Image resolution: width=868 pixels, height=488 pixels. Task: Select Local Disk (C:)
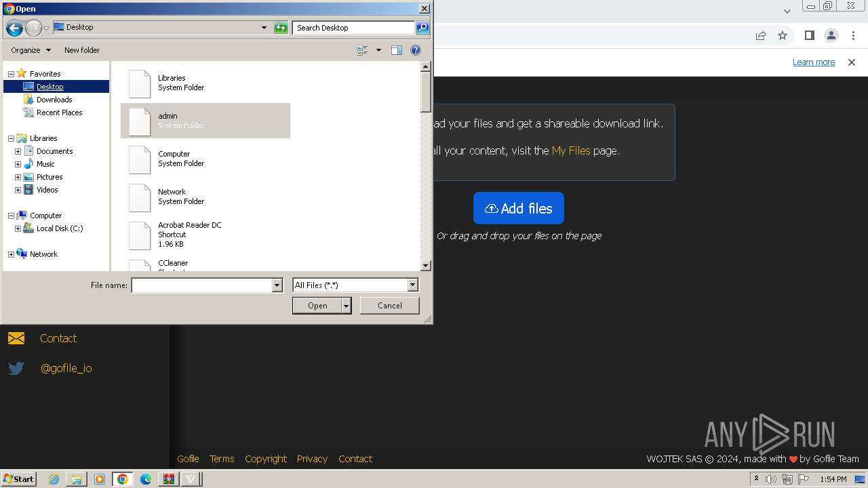tap(60, 228)
